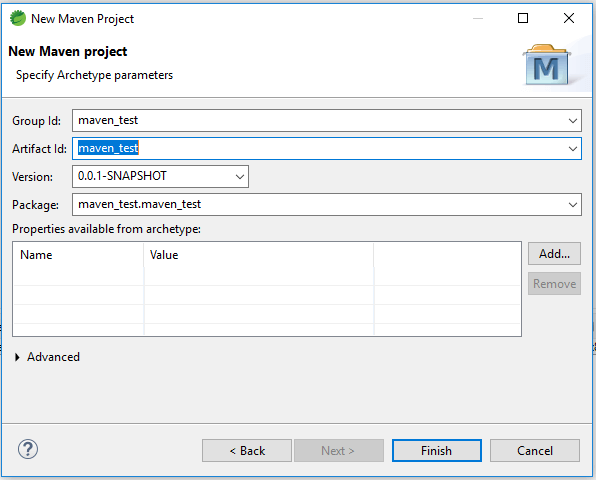Click the Maven M wizard banner icon

click(547, 65)
